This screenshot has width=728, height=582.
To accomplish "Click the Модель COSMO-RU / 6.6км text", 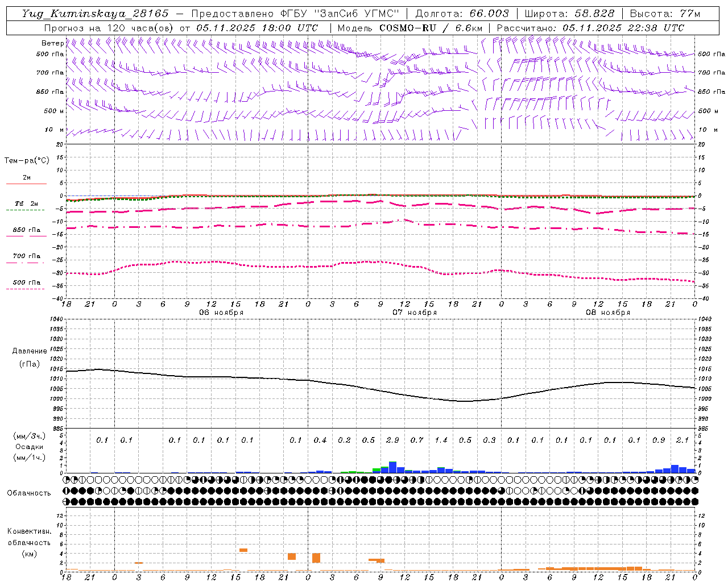I will point(409,28).
